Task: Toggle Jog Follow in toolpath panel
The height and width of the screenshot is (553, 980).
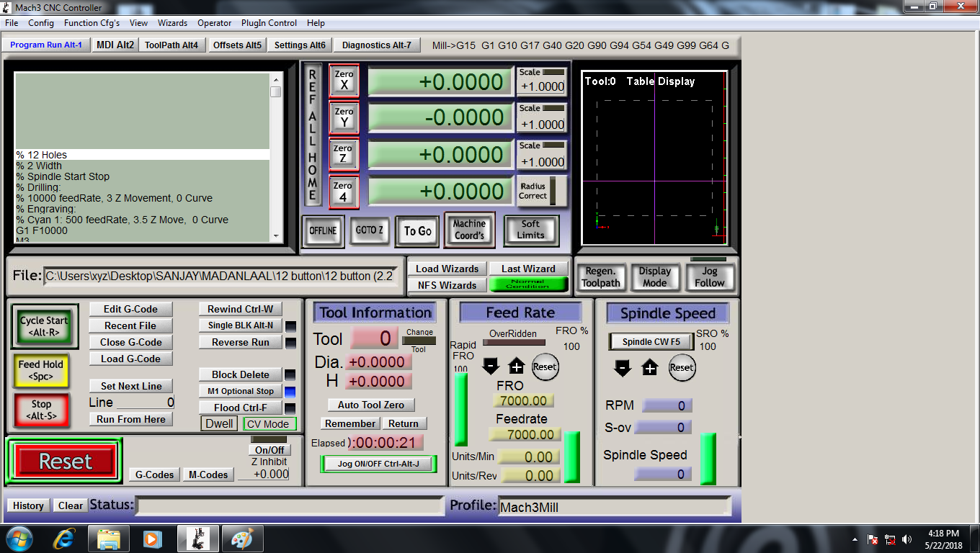Action: (710, 277)
